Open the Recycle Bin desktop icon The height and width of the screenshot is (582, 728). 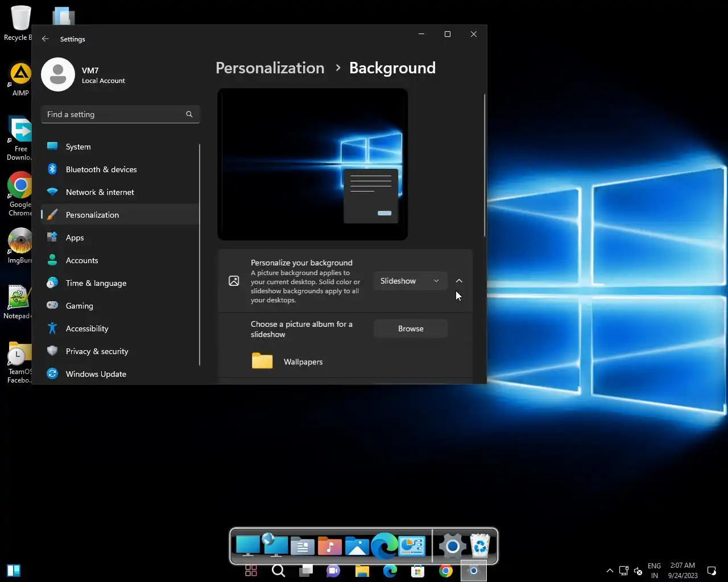[x=19, y=23]
